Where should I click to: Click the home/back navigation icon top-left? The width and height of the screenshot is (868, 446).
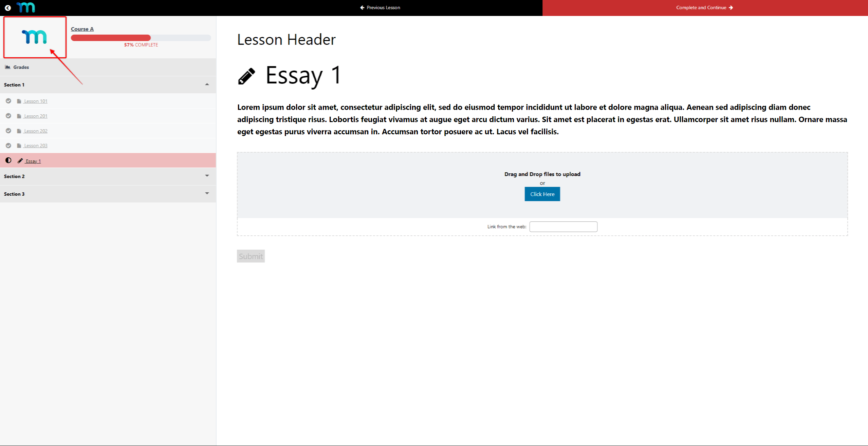pyautogui.click(x=8, y=7)
